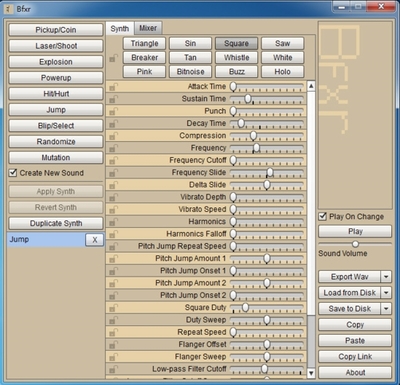Uncheck Create New Sound checkbox
Image resolution: width=400 pixels, height=385 pixels.
(x=13, y=173)
